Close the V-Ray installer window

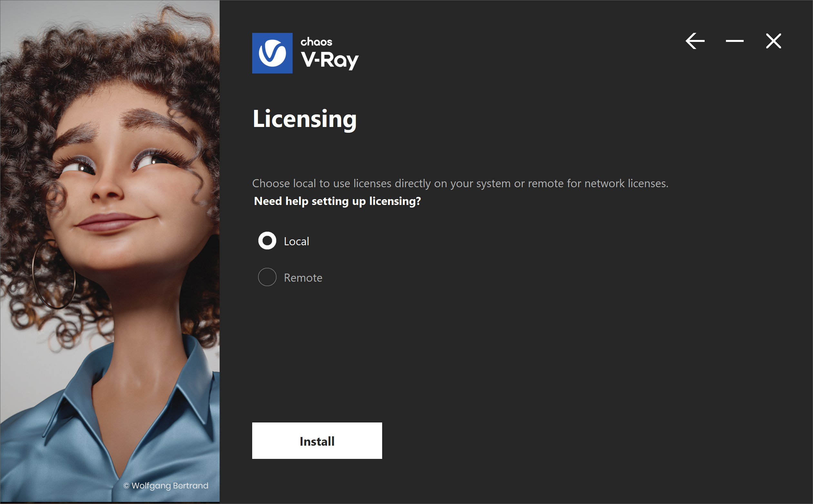click(x=773, y=41)
